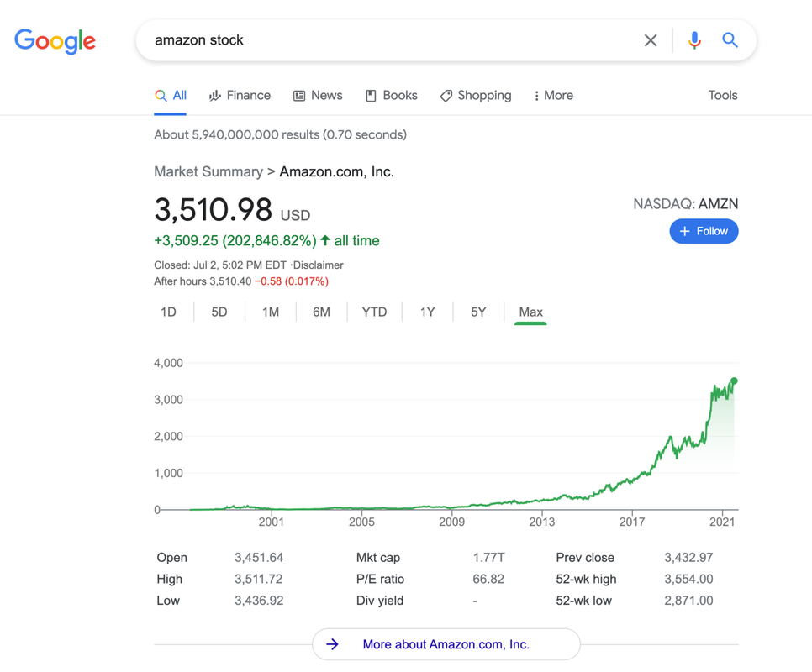This screenshot has width=812, height=672.
Task: Select the 1D chart range
Action: pyautogui.click(x=168, y=312)
